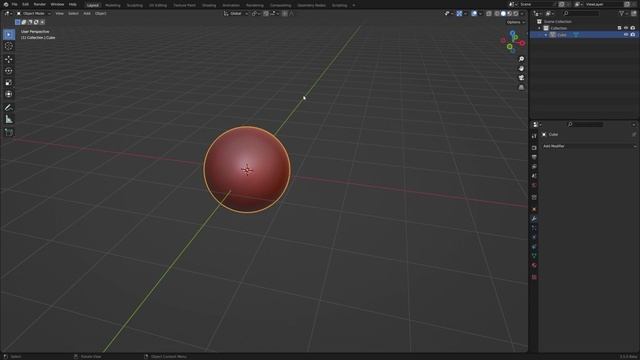Viewport: 640px width, 360px height.
Task: Open viewport shading options dropdown arrow
Action: 522,13
